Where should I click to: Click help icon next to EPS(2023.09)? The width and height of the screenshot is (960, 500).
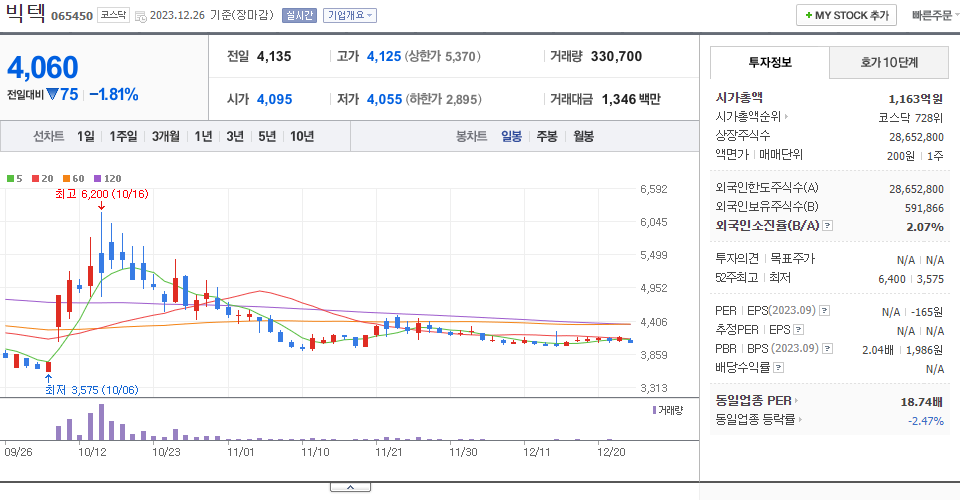824,311
